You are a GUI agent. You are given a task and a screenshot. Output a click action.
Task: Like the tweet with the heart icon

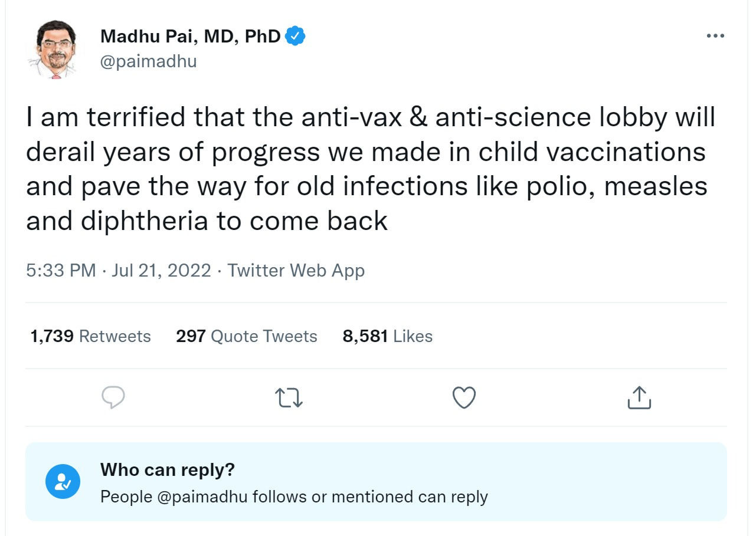(x=464, y=398)
